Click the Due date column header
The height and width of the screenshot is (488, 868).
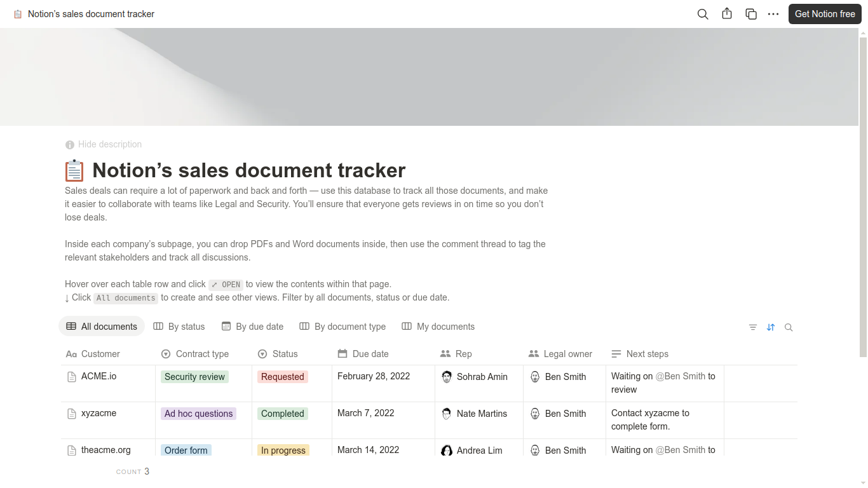383,354
